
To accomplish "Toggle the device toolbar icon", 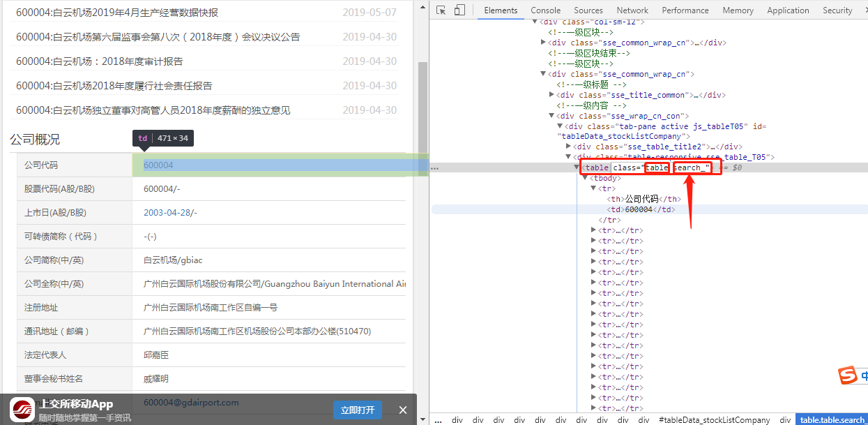I will point(459,10).
